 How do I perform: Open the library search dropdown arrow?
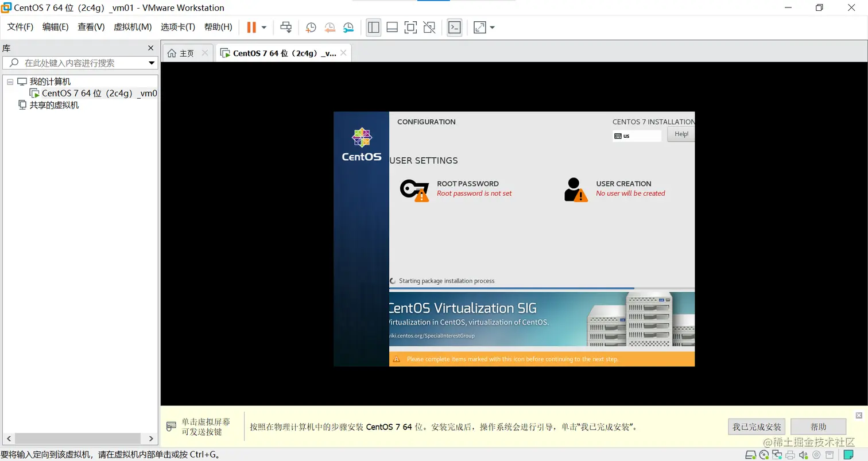(152, 63)
